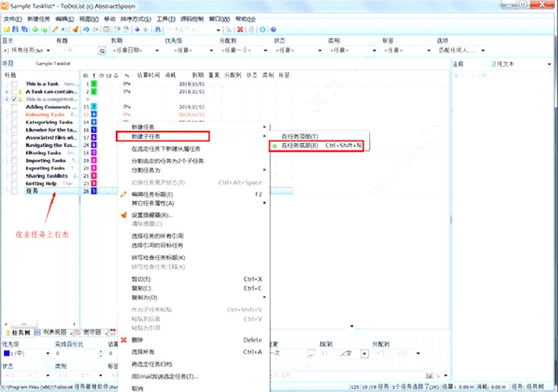Viewport: 558px width, 392px height.
Task: Click the blue undo arrow toolbar icon
Action: pos(86,30)
